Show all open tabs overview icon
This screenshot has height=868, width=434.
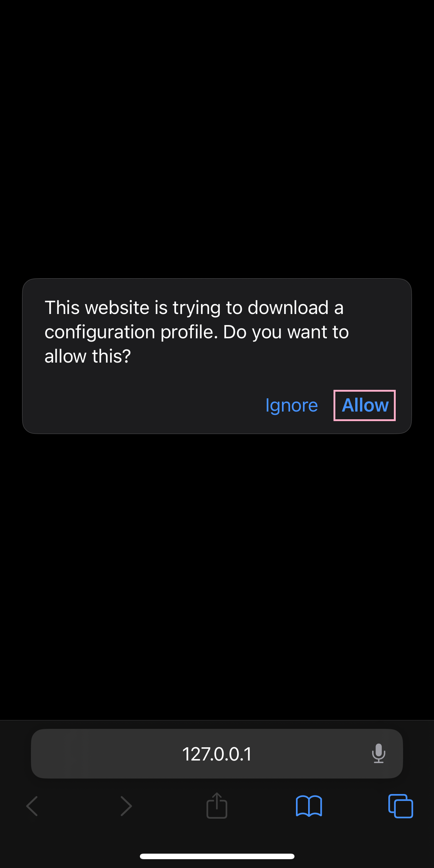pyautogui.click(x=401, y=806)
